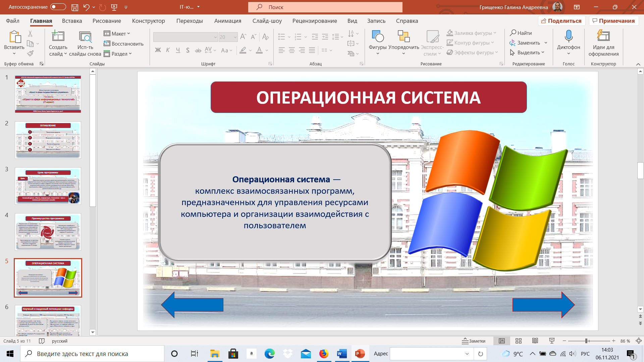Fit slide to current window icon

click(639, 341)
